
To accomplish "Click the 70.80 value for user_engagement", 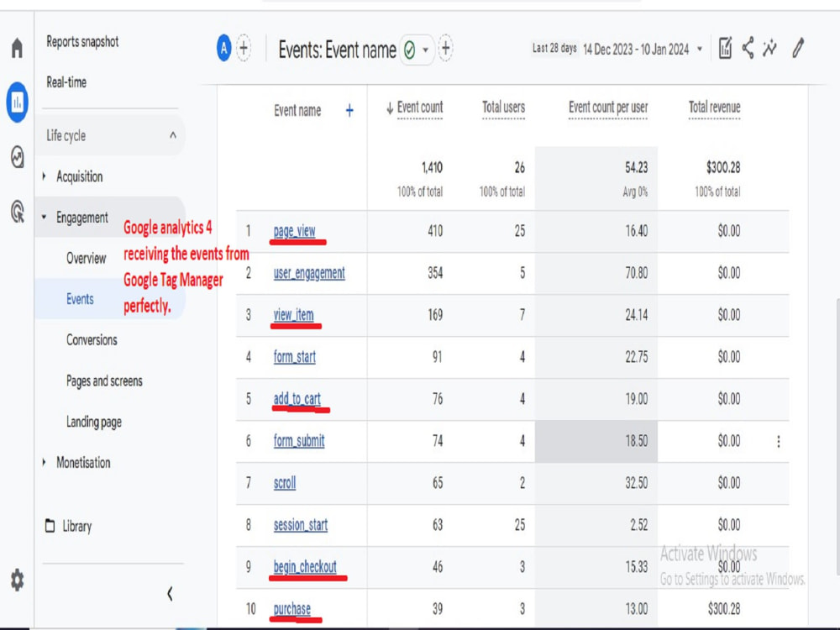I will (637, 273).
